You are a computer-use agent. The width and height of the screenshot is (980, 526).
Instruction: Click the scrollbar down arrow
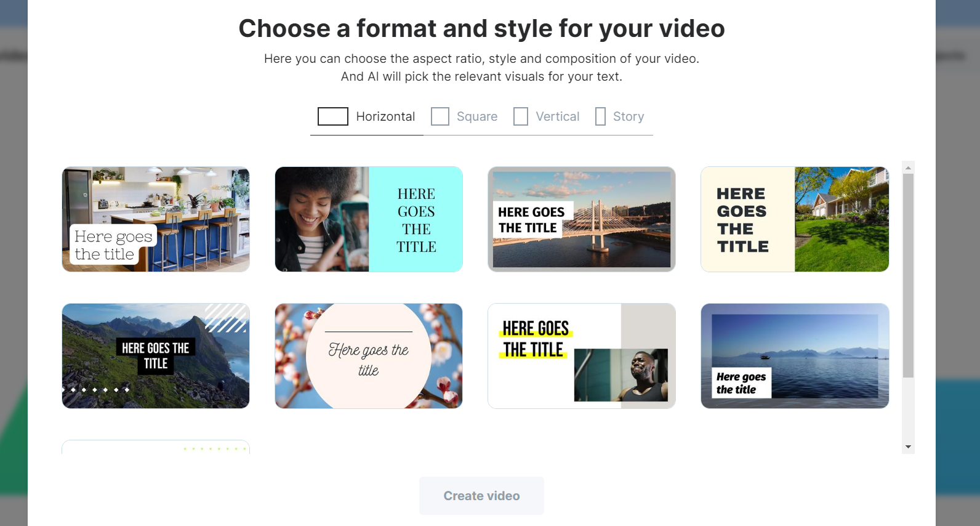click(x=908, y=447)
